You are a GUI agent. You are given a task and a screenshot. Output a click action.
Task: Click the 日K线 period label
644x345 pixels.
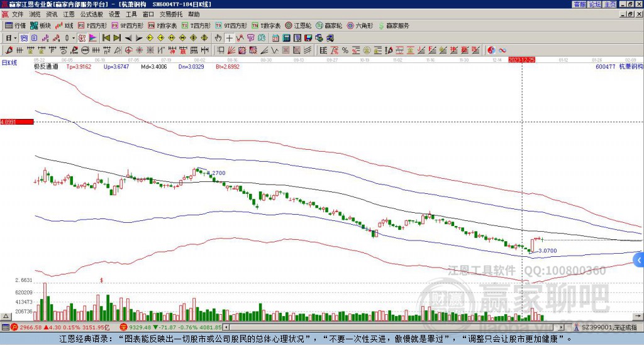coord(9,63)
